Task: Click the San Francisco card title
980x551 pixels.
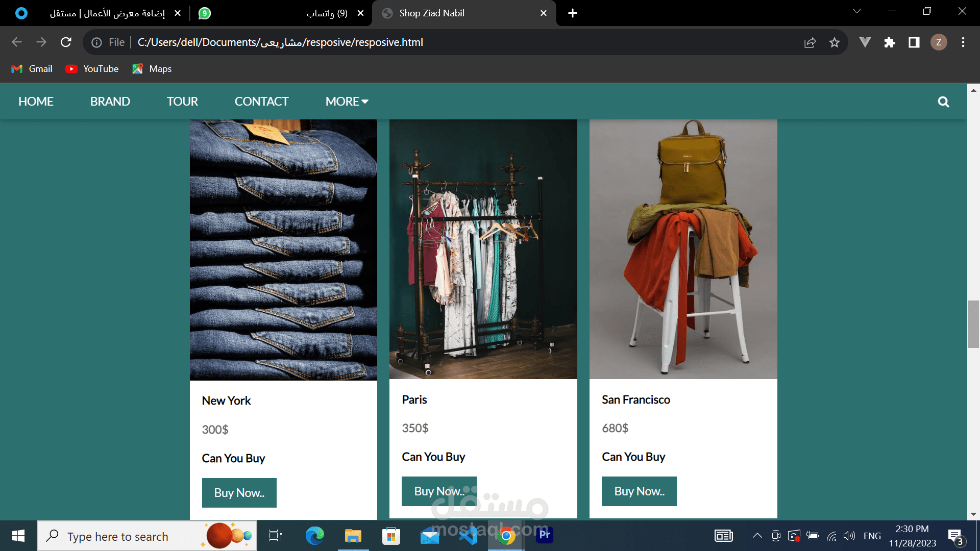Action: [636, 400]
